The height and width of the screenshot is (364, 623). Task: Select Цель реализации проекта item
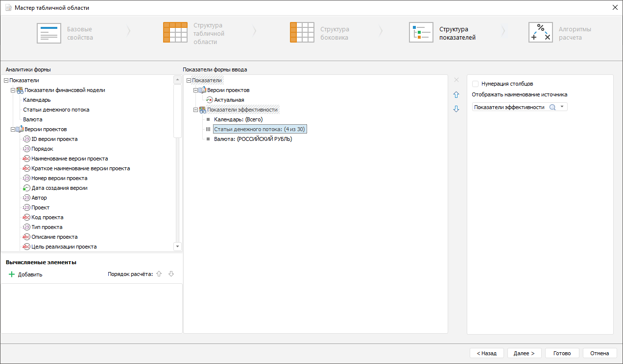click(x=64, y=247)
